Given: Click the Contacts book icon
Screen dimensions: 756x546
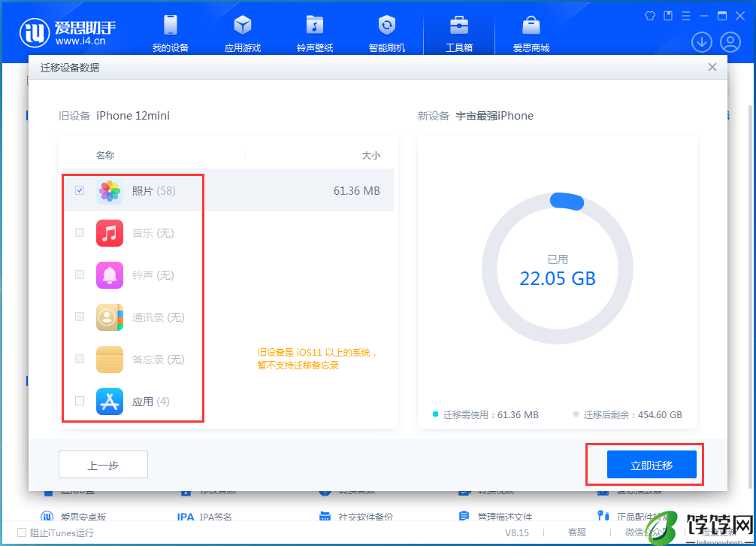Looking at the screenshot, I should click(110, 317).
